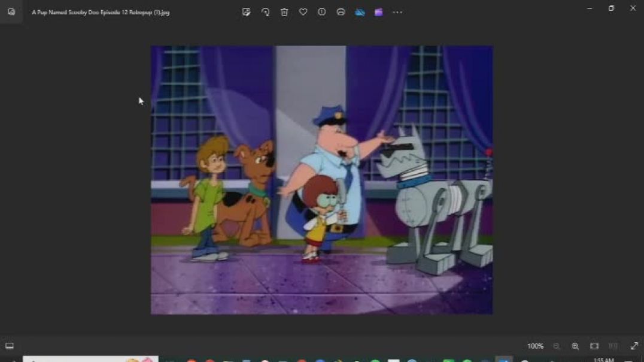Screen dimensions: 644x362
Task: Open the OneDrive cloud icon in toolbar
Action: tap(360, 13)
